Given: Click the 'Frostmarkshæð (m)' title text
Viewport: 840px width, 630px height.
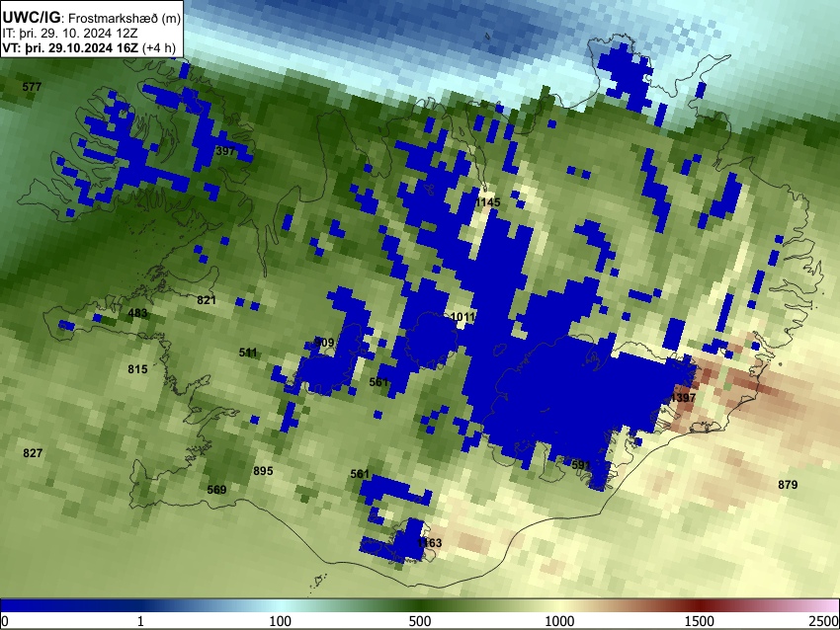Looking at the screenshot, I should 125,18.
